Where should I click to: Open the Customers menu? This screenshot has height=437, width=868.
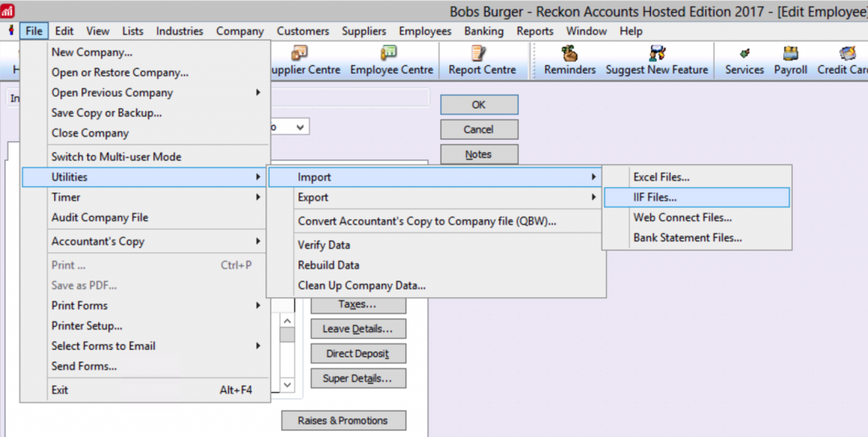(303, 31)
